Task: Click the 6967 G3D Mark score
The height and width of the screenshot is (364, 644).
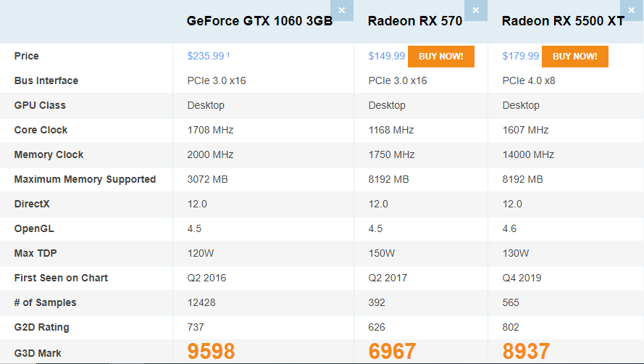Action: pos(392,351)
